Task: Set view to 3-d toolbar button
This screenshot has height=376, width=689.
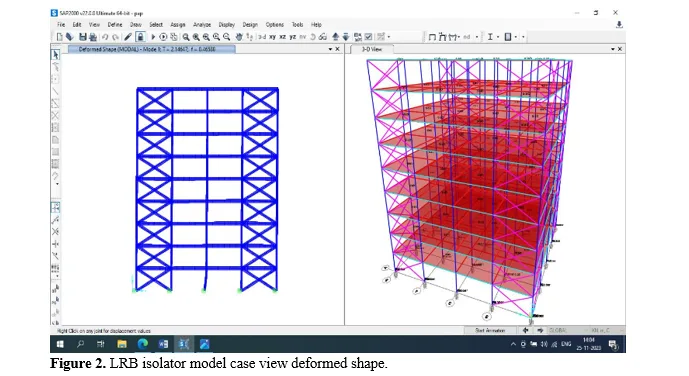Action: 262,37
